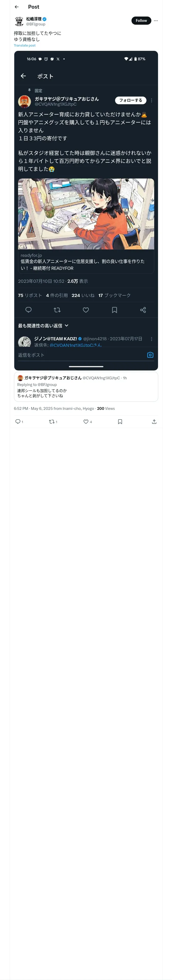Open the @BFJgroup handle profile
The image size is (172, 980).
(35, 24)
